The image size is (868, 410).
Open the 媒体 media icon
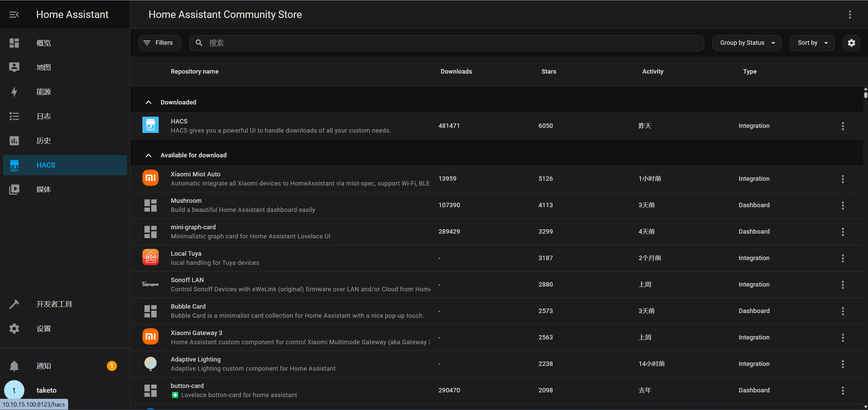point(14,190)
